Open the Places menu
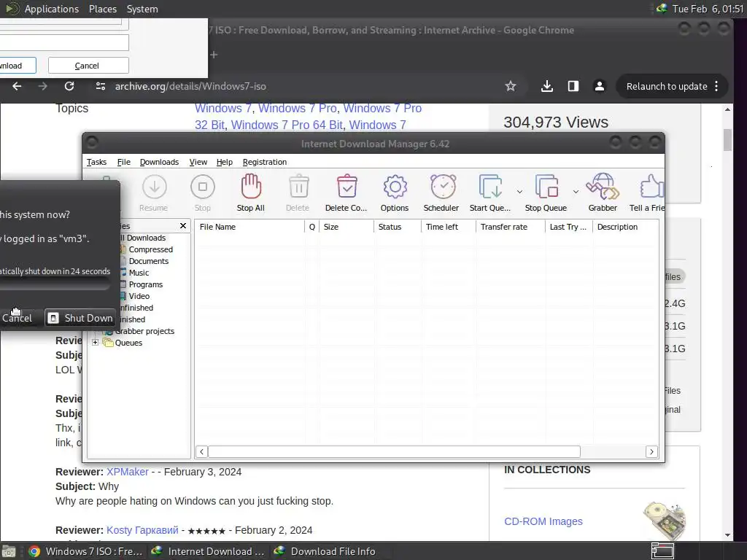This screenshot has height=560, width=747. (103, 9)
